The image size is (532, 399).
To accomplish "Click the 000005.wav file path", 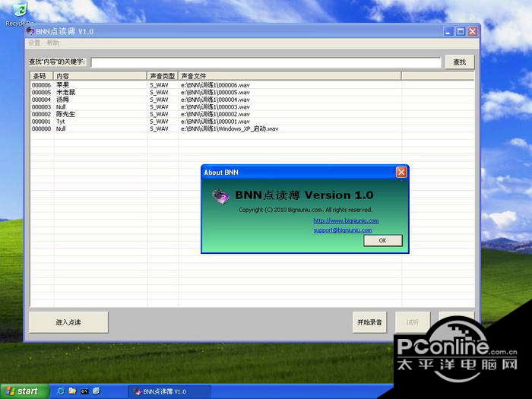I will tap(215, 92).
